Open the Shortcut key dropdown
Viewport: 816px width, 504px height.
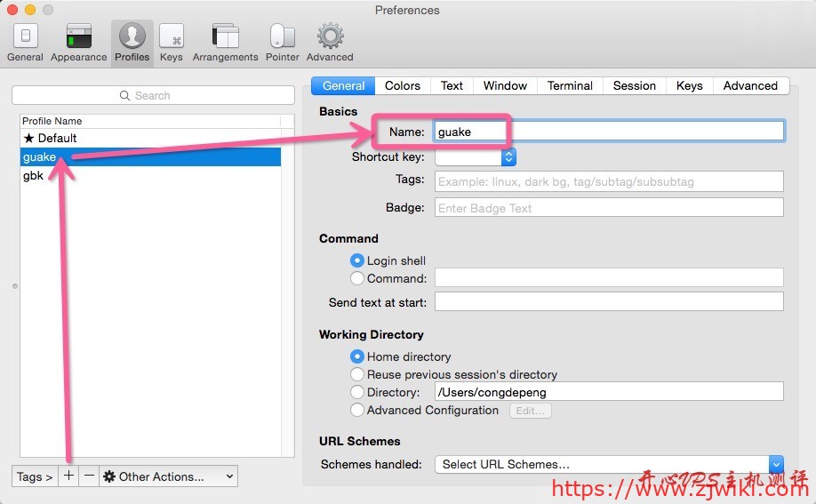[475, 157]
